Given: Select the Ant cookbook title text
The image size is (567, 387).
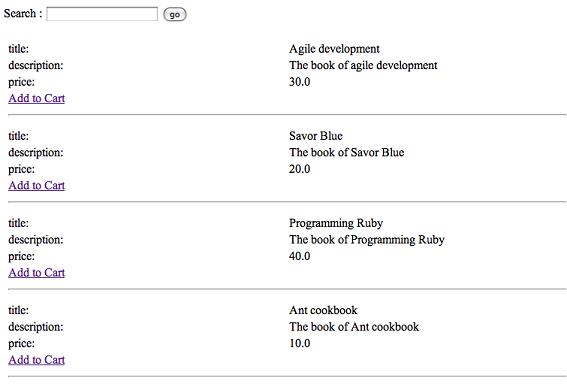Looking at the screenshot, I should tap(323, 310).
